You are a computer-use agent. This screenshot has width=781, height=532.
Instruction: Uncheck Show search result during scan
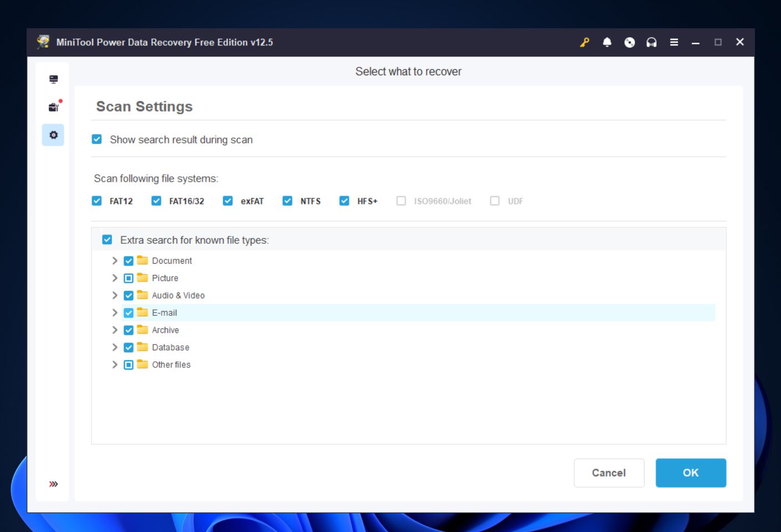[x=97, y=139]
